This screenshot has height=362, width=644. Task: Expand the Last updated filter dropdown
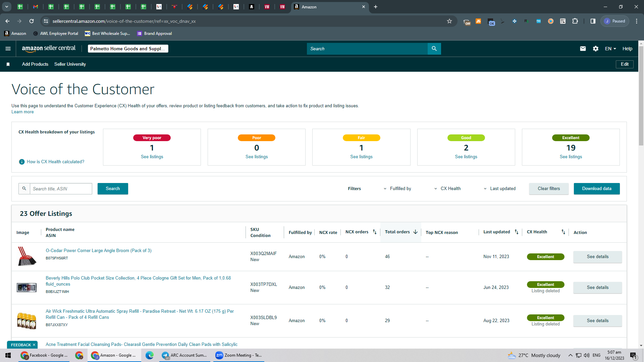point(499,189)
